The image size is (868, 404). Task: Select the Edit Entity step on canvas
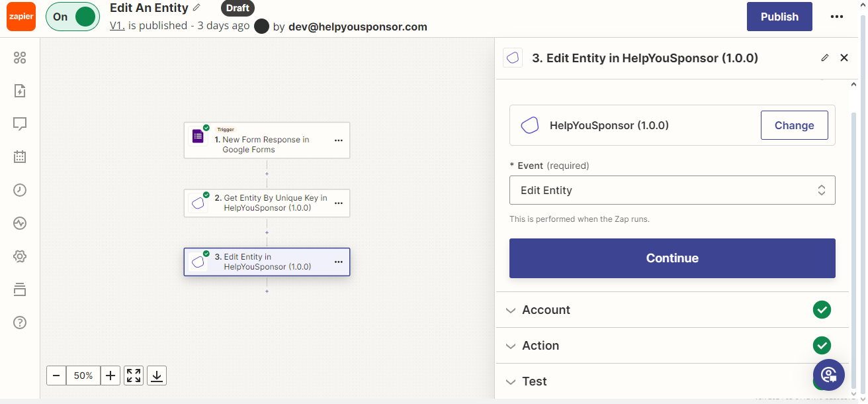[267, 262]
